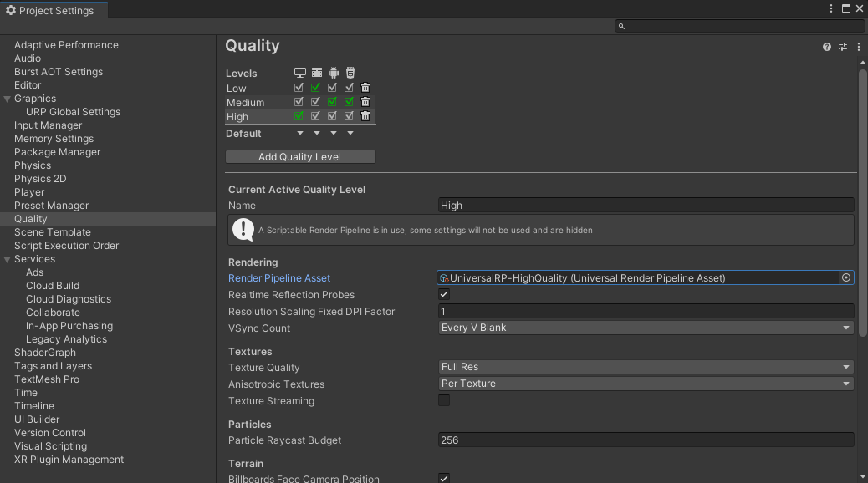
Task: Click the vertical scrollbar in Quality panel
Action: (862, 202)
